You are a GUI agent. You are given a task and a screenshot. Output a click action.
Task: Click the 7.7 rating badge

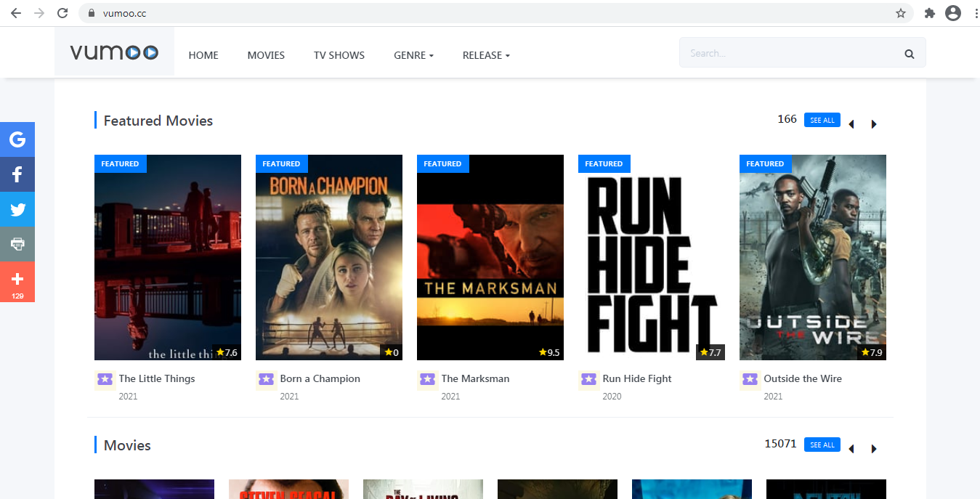point(710,352)
